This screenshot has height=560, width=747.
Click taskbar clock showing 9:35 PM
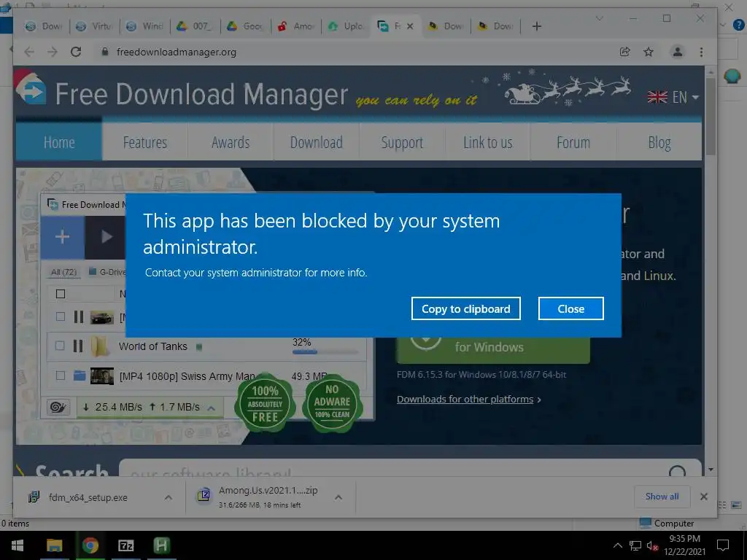tap(684, 545)
